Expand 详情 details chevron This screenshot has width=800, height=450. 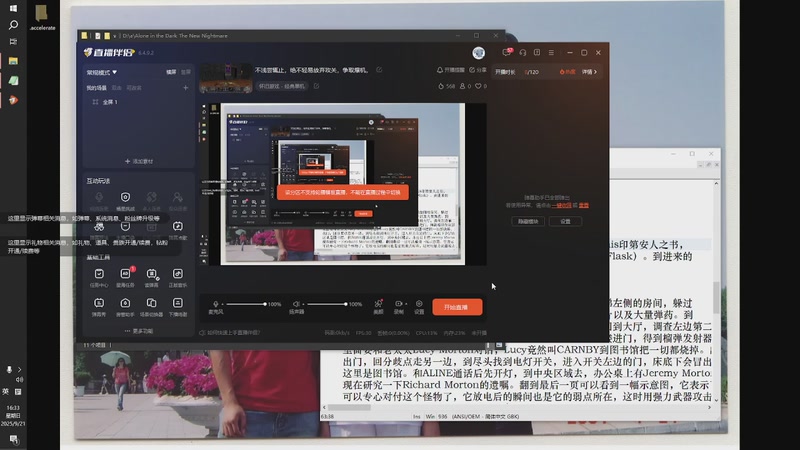point(590,72)
